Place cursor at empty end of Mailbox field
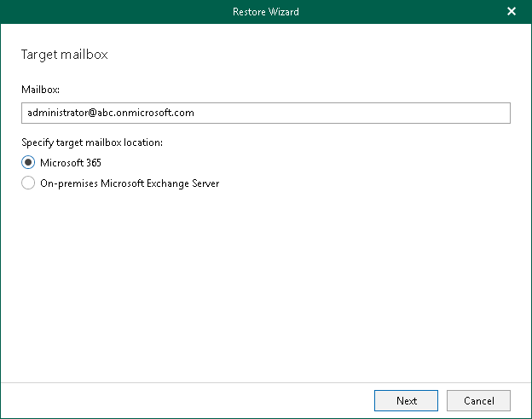The height and width of the screenshot is (419, 532). (384, 113)
